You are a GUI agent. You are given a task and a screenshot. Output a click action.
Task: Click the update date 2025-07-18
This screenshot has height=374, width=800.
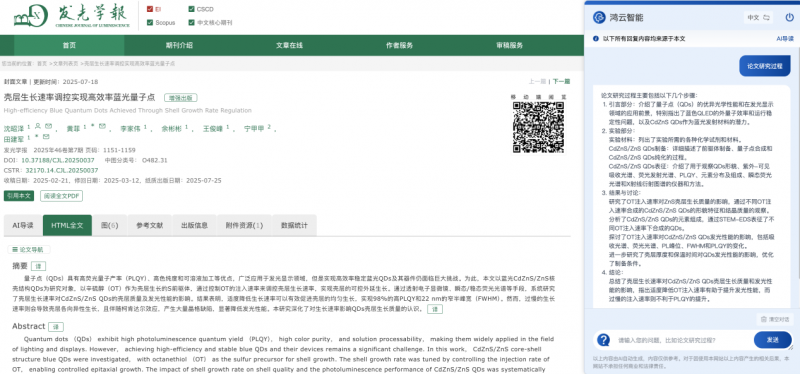[80, 82]
